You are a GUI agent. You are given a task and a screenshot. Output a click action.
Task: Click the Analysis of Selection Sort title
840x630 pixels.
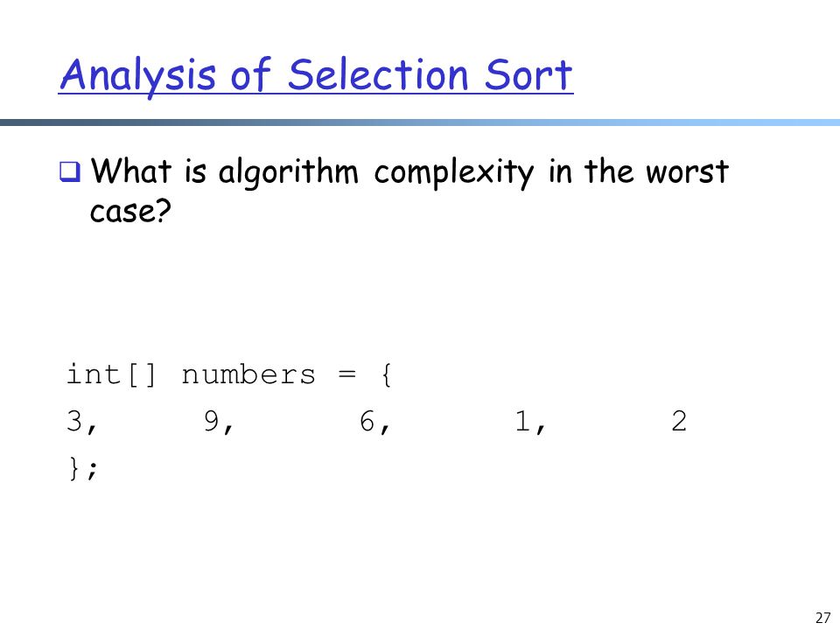[x=316, y=75]
